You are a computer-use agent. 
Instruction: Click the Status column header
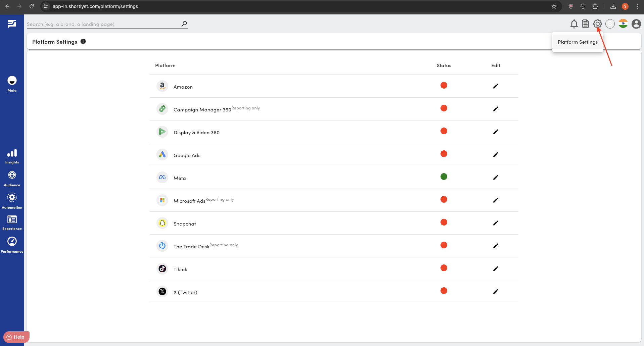click(x=444, y=65)
